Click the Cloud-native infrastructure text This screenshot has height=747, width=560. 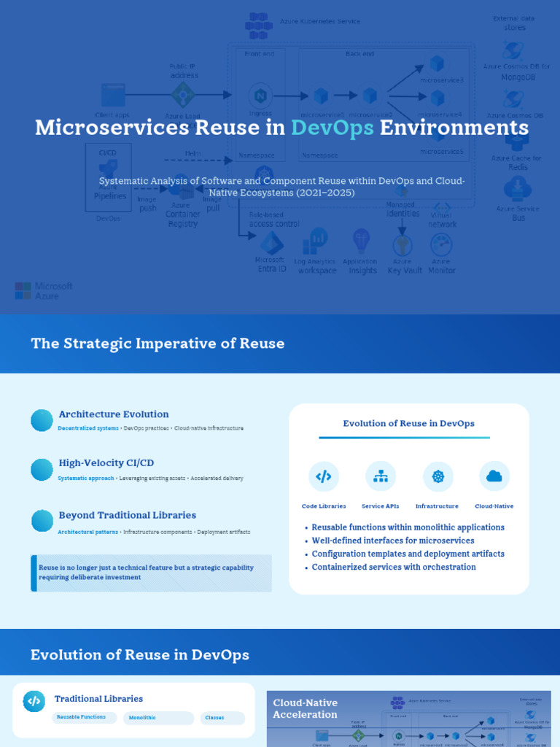click(x=209, y=428)
